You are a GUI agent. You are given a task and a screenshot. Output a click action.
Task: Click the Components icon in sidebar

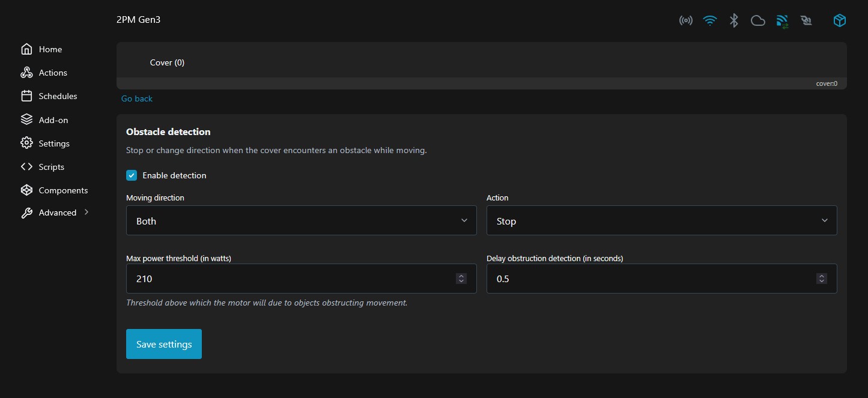[x=26, y=190]
